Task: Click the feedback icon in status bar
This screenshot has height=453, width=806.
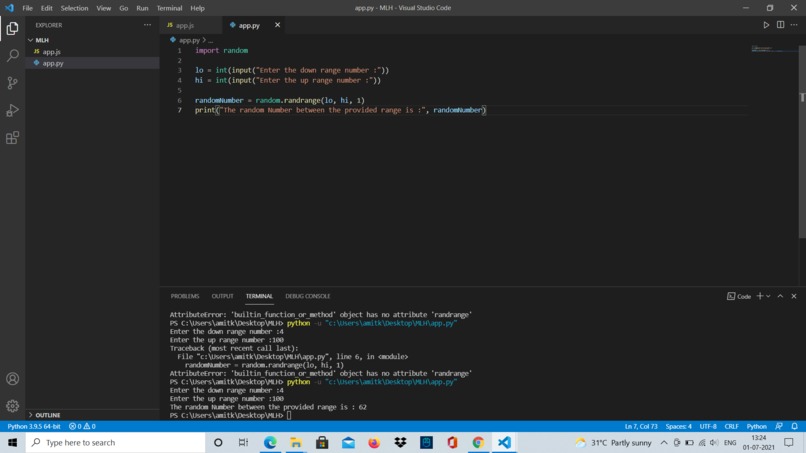Action: (779, 426)
